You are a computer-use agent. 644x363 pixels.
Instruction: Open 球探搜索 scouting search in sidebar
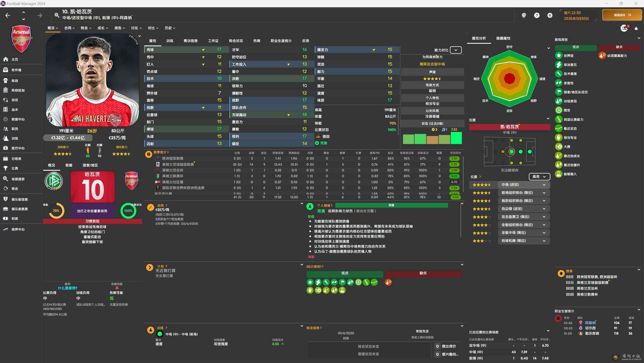pos(18,179)
